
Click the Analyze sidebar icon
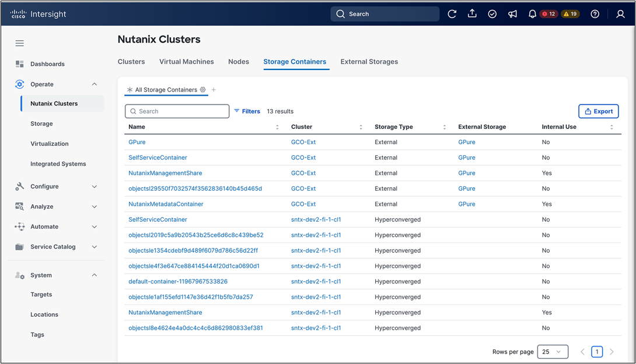tap(19, 206)
